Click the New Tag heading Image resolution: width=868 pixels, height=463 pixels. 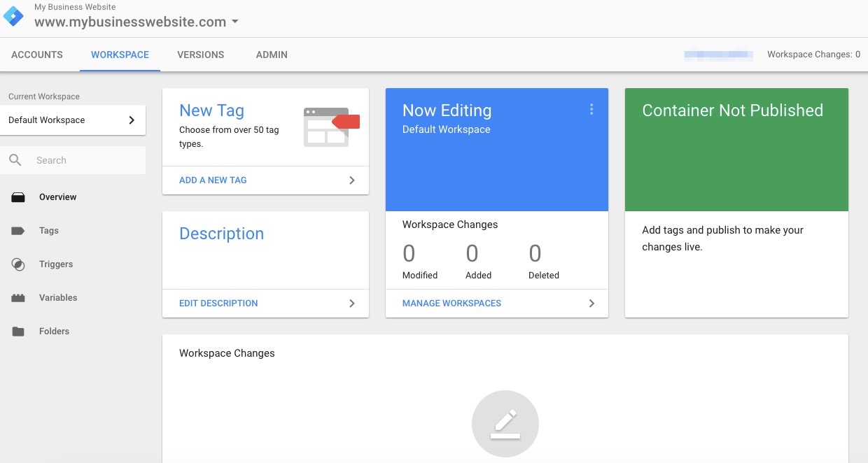click(211, 111)
